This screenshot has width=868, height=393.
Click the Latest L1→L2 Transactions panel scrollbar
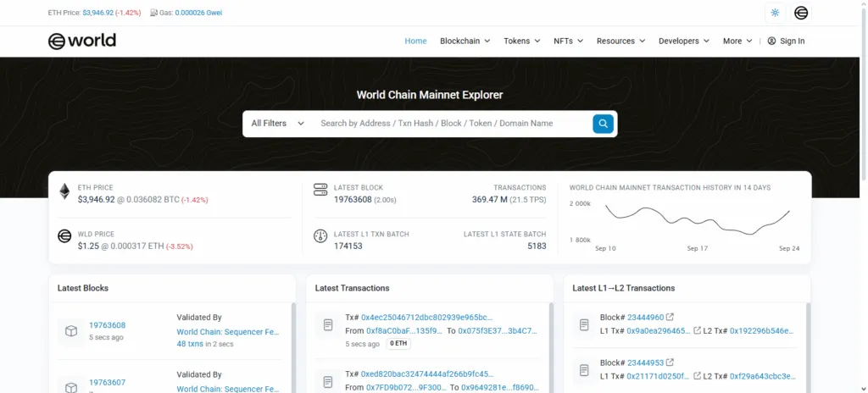click(x=808, y=347)
